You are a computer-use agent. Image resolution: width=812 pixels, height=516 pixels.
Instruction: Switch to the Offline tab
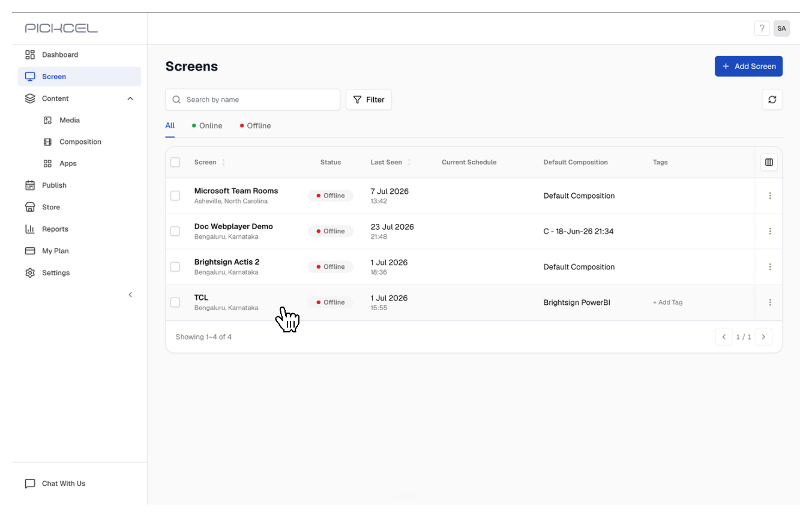(x=255, y=125)
